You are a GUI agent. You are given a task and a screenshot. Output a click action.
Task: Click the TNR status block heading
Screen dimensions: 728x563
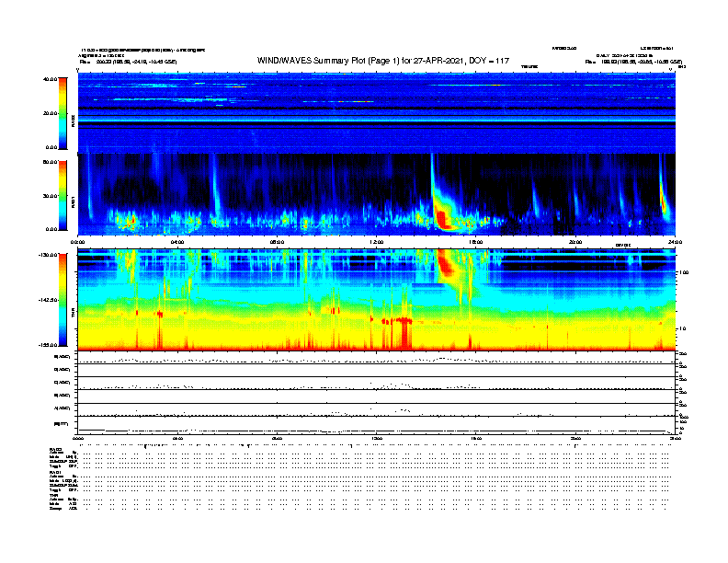pos(53,495)
